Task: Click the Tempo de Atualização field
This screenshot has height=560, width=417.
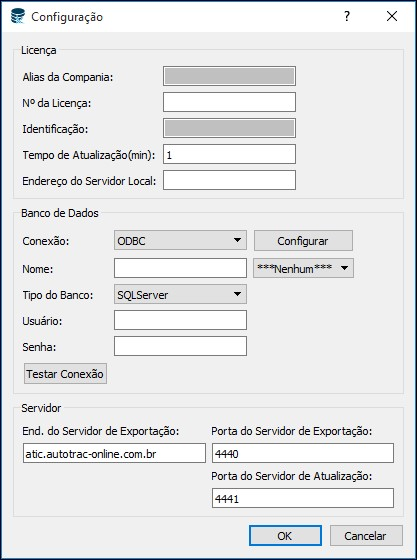Action: [230, 154]
